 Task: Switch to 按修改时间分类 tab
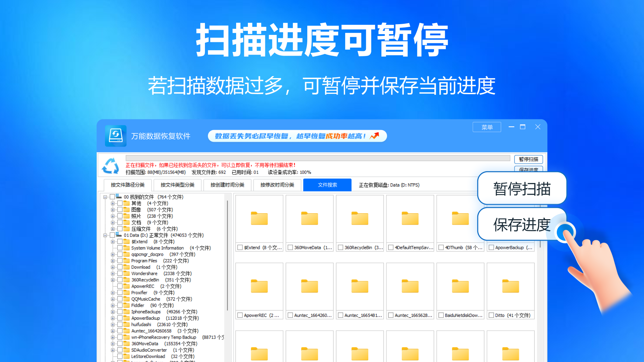click(x=277, y=185)
